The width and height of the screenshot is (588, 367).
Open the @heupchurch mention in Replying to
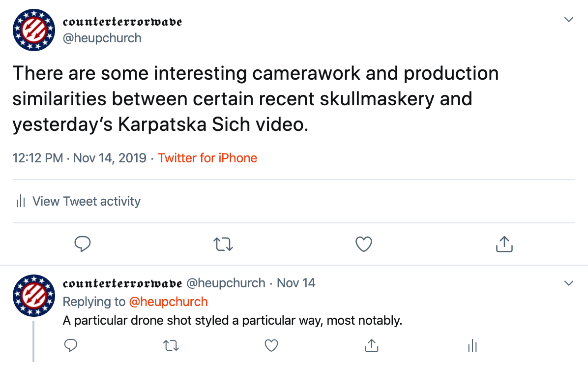point(168,302)
